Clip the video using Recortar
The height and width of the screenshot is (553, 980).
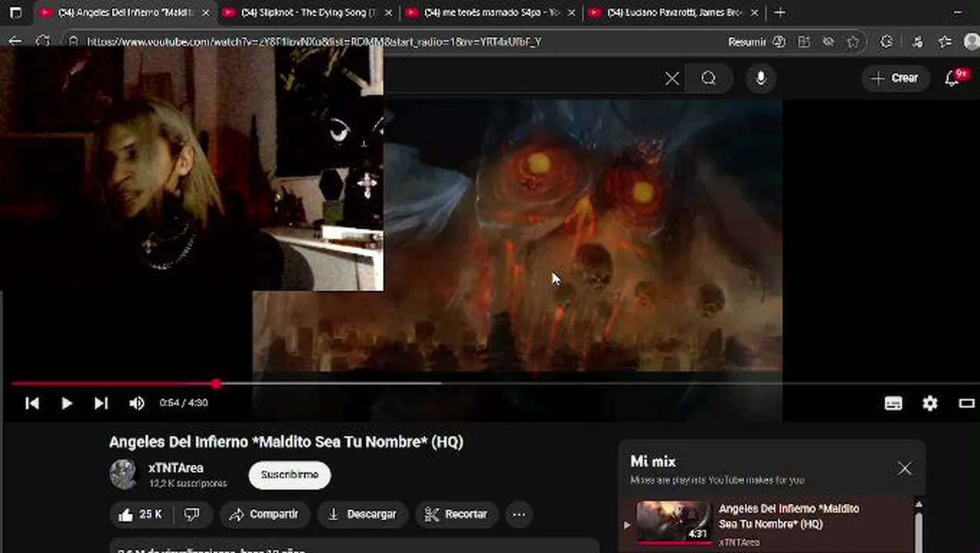click(457, 515)
